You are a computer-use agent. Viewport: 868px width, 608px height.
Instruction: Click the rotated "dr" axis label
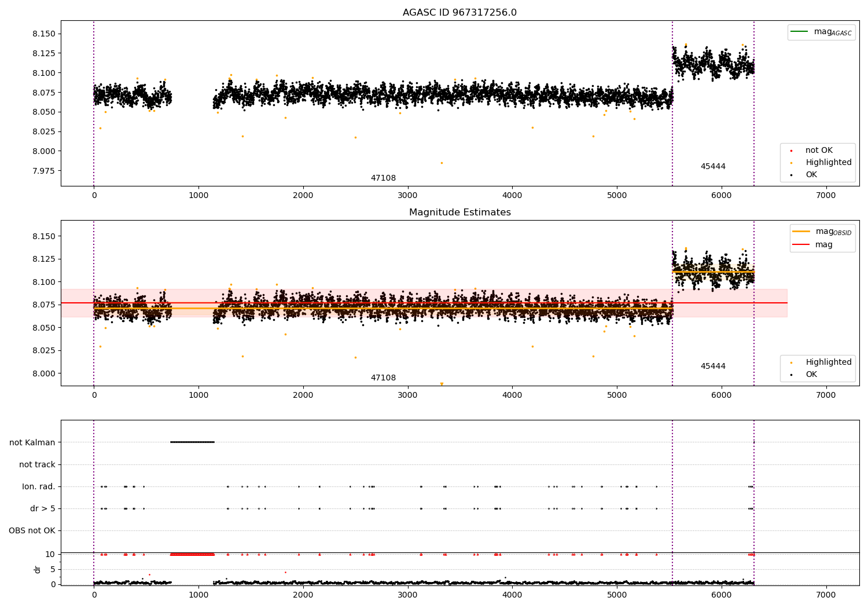(x=38, y=569)
